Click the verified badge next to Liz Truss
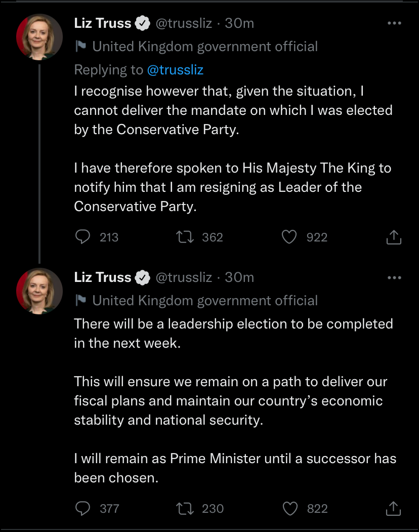This screenshot has width=419, height=532. (x=142, y=22)
